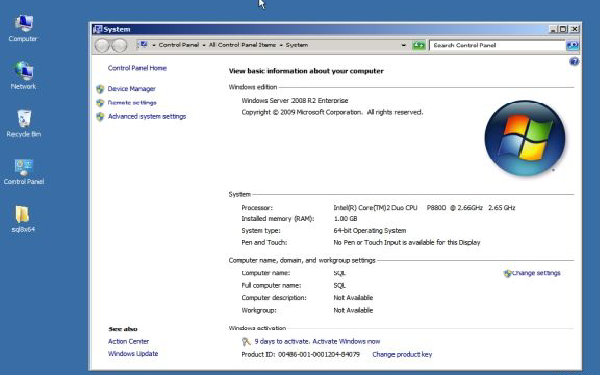Viewport: 600px width, 375px height.
Task: Click the address bar location icon
Action: (143, 45)
